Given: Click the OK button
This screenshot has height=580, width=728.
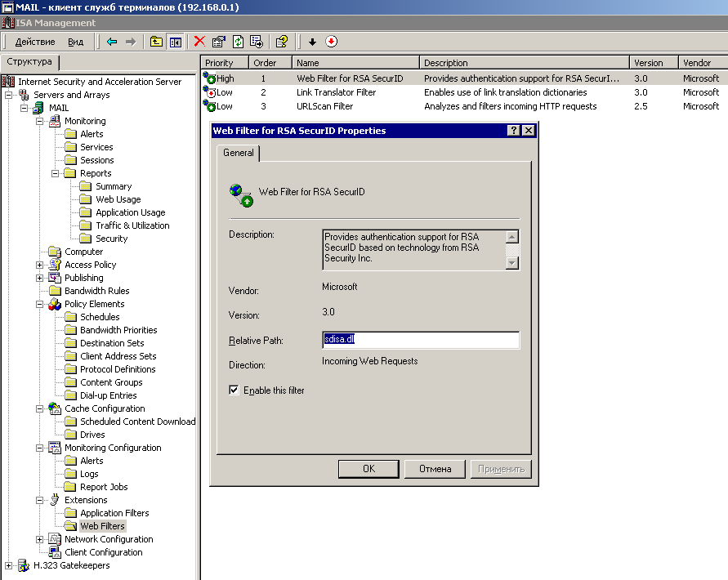Looking at the screenshot, I should coord(368,469).
